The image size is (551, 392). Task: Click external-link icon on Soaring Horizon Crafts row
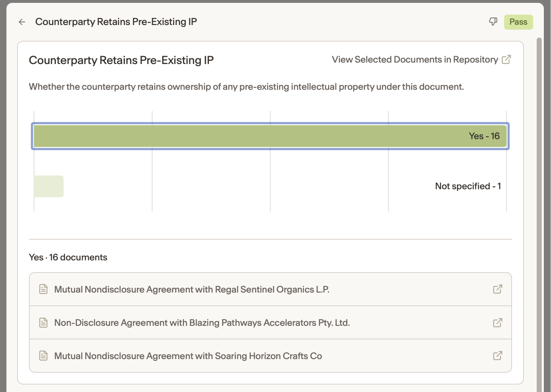[497, 356]
